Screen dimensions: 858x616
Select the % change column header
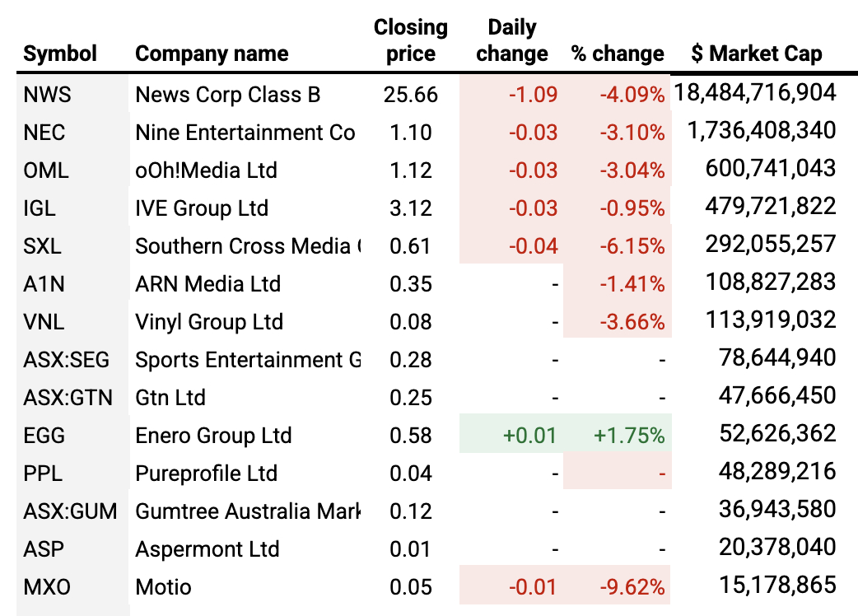coord(617,54)
